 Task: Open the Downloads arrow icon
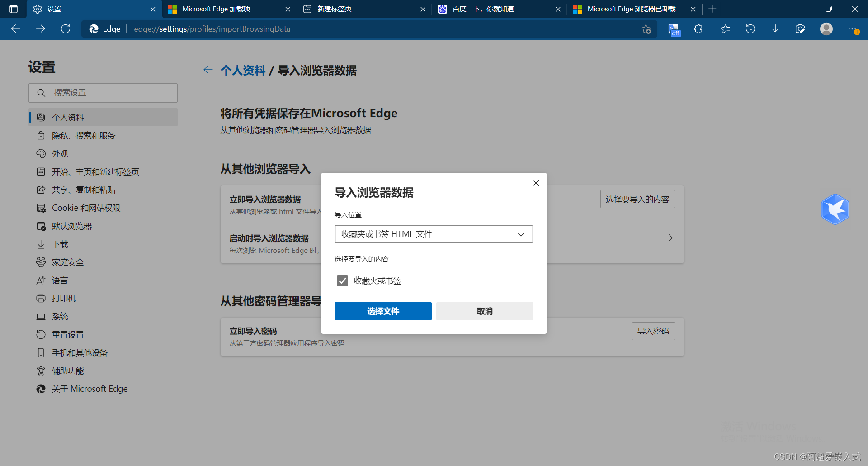[x=775, y=29]
